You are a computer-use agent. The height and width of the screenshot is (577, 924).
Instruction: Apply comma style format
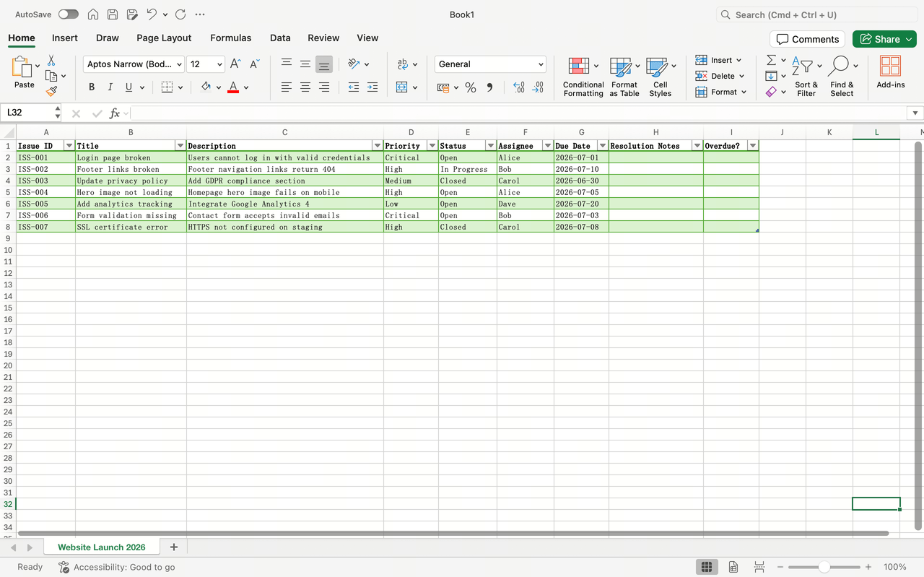[x=489, y=87]
